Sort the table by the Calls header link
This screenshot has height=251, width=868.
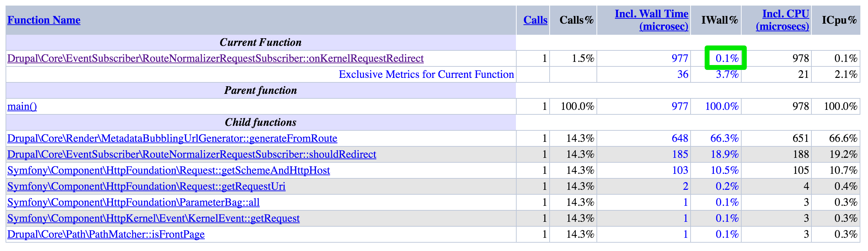click(x=535, y=20)
